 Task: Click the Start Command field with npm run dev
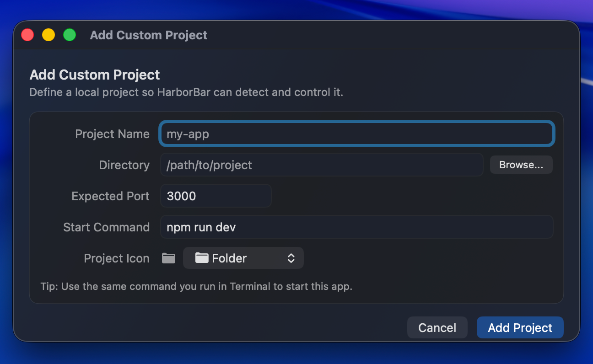click(356, 227)
